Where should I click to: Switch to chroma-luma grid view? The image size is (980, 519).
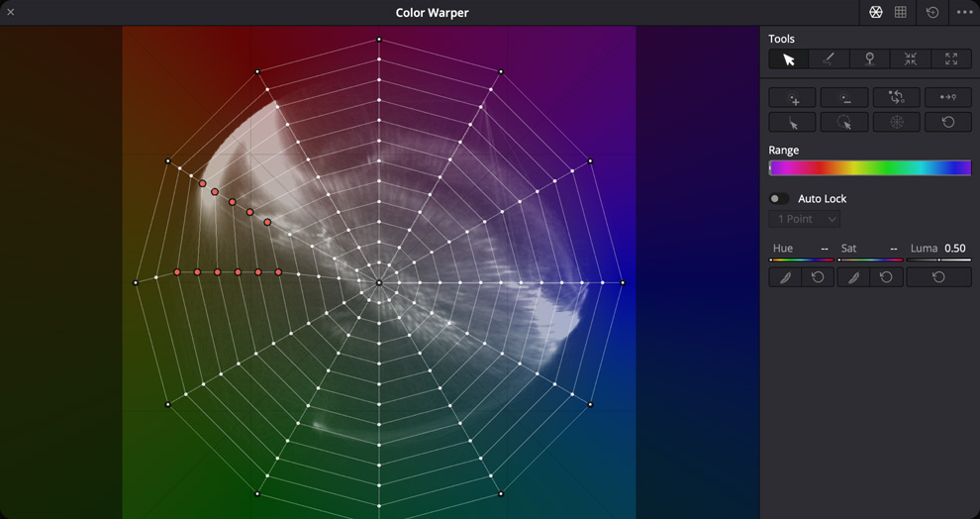click(901, 13)
